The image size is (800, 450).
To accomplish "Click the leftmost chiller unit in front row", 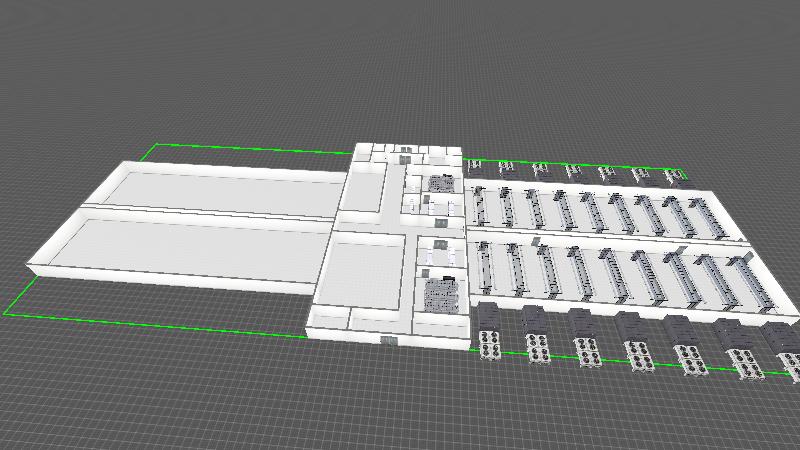I will [490, 332].
